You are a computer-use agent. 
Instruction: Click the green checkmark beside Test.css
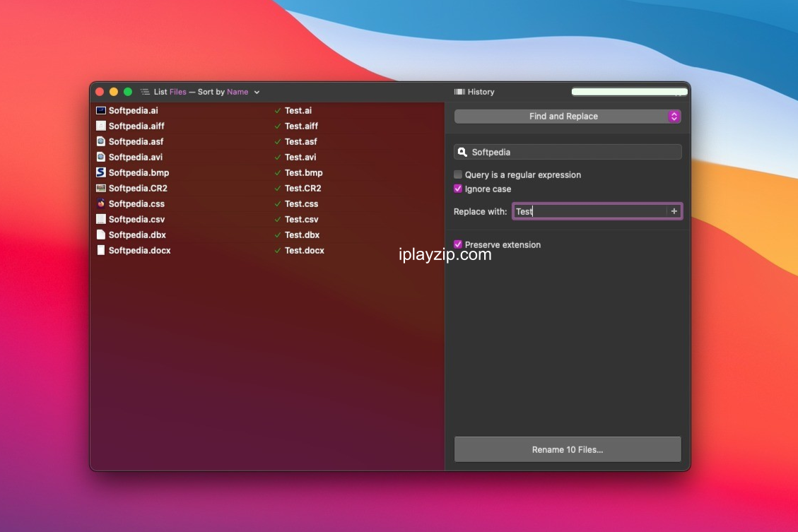pyautogui.click(x=277, y=204)
